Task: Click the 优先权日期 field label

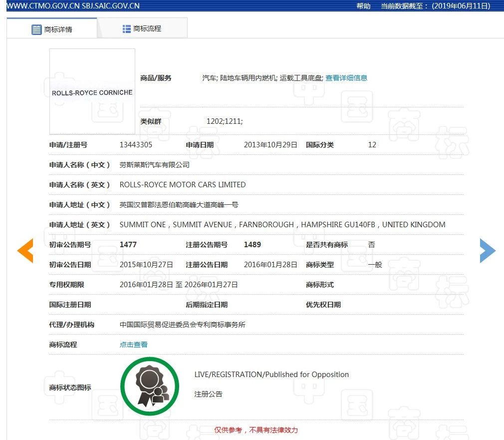Action: 323,305
